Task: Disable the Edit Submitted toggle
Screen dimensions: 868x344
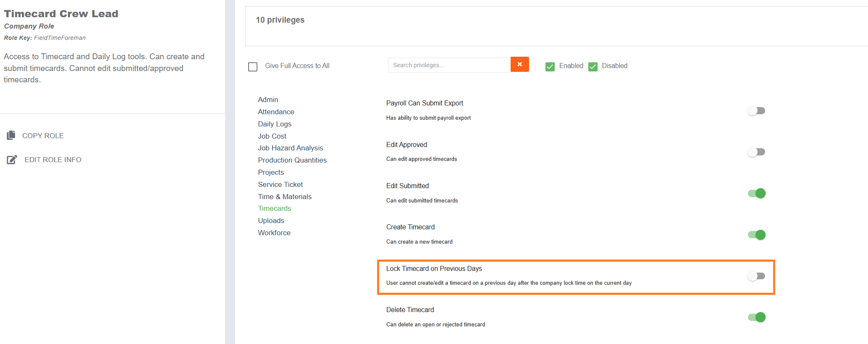Action: click(x=756, y=193)
